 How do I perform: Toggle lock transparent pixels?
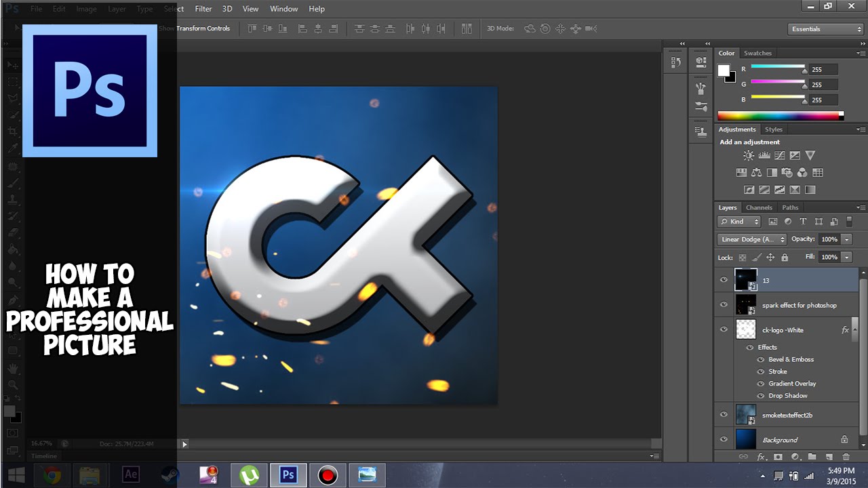[743, 258]
